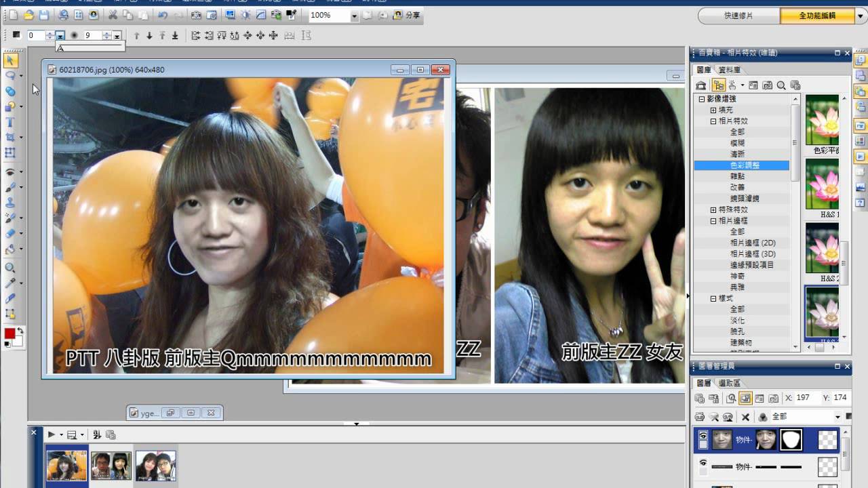The image size is (868, 488).
Task: Switch to the 圖庫 tab in EasyPalette
Action: 704,70
